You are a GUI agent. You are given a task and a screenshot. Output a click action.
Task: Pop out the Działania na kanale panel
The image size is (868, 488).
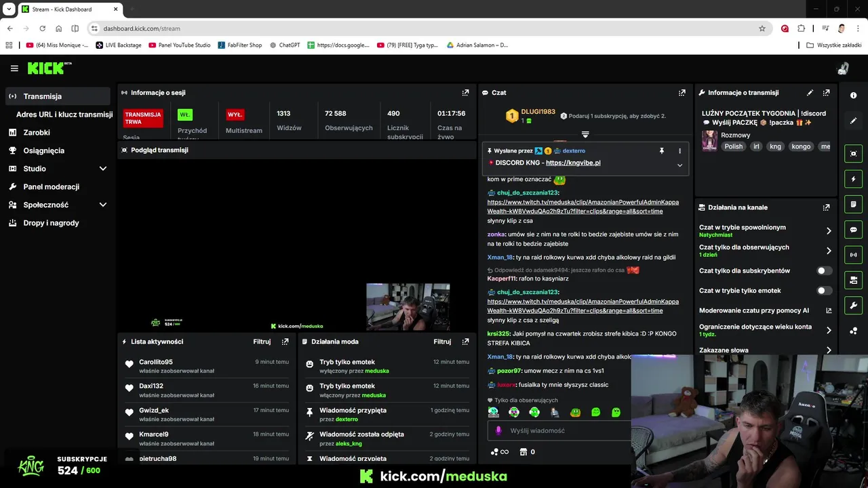click(826, 207)
